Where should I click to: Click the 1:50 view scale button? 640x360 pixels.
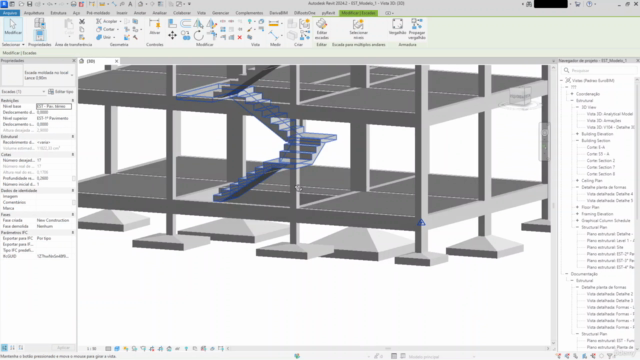91,349
